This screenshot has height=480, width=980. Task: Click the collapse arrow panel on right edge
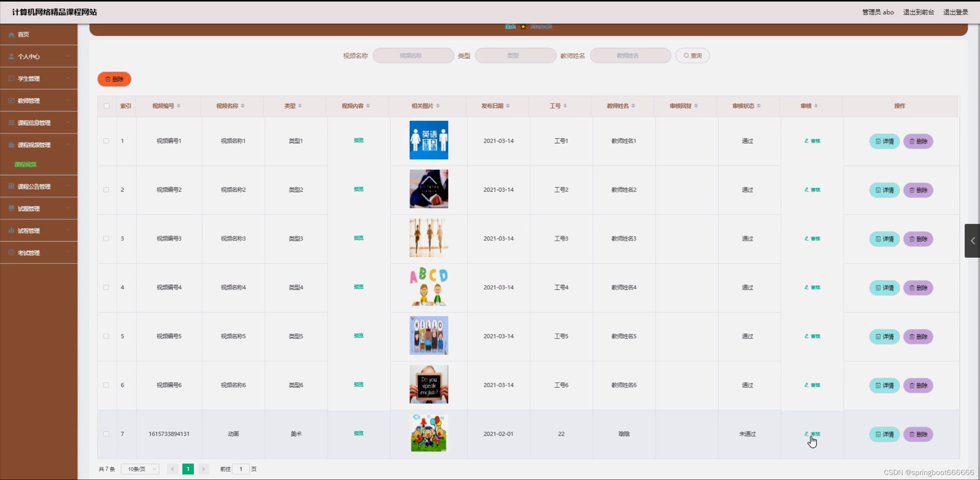[972, 241]
